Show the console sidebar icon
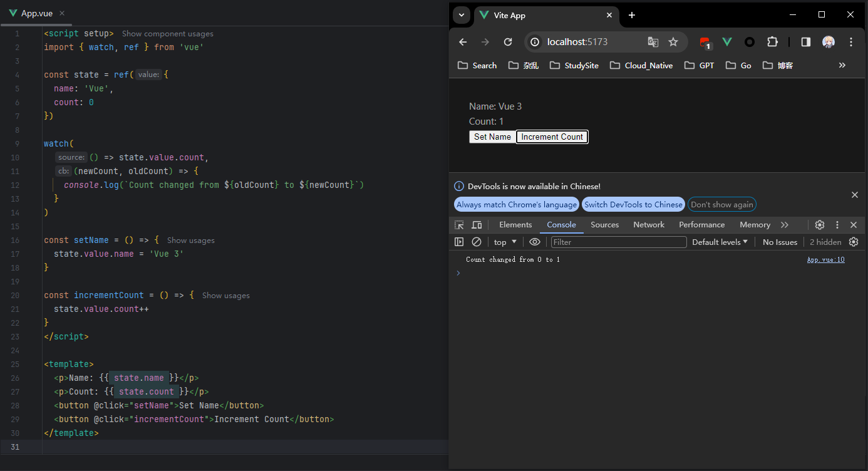 459,242
